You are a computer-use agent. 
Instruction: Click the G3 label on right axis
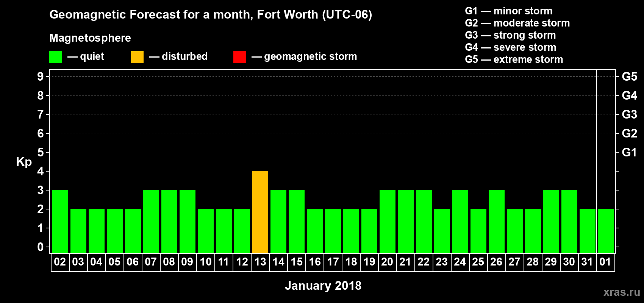pyautogui.click(x=630, y=114)
